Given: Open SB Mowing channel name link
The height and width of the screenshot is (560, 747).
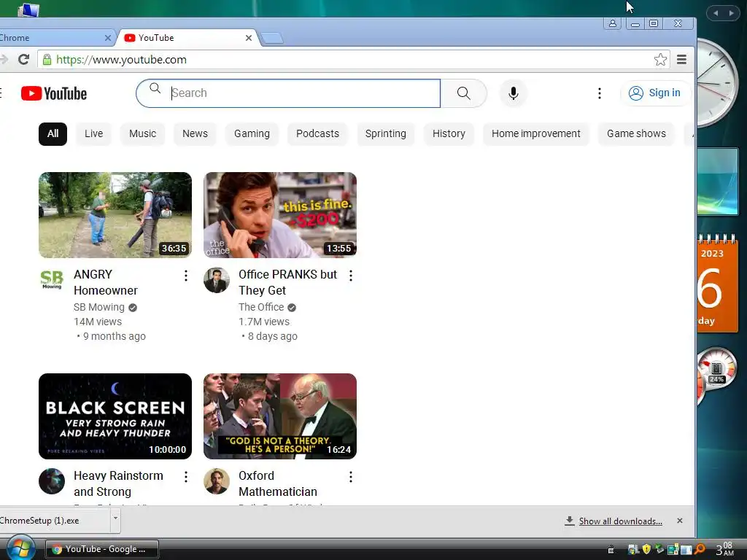Looking at the screenshot, I should (x=99, y=307).
